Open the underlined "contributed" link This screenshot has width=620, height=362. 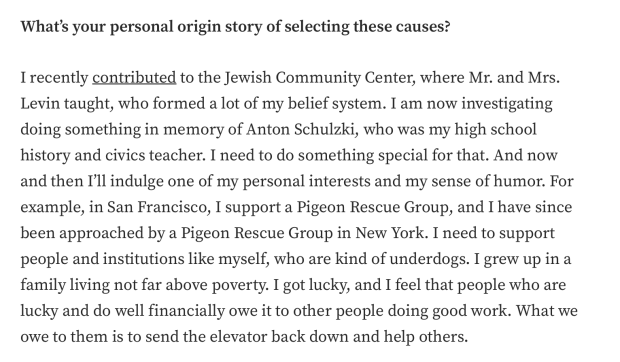(134, 77)
